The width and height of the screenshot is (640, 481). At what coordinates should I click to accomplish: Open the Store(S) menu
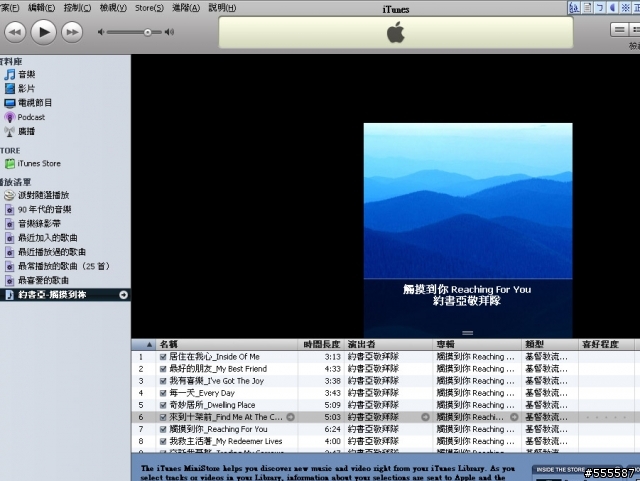tap(149, 8)
